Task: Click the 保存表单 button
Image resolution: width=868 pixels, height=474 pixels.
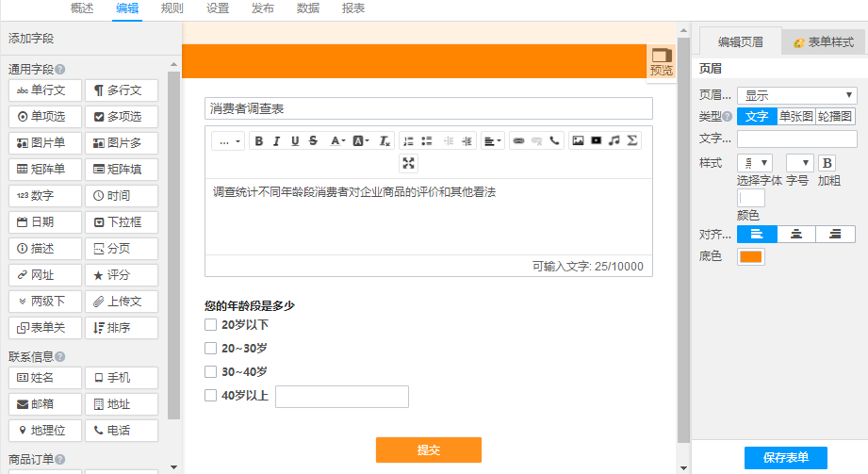Action: click(785, 457)
